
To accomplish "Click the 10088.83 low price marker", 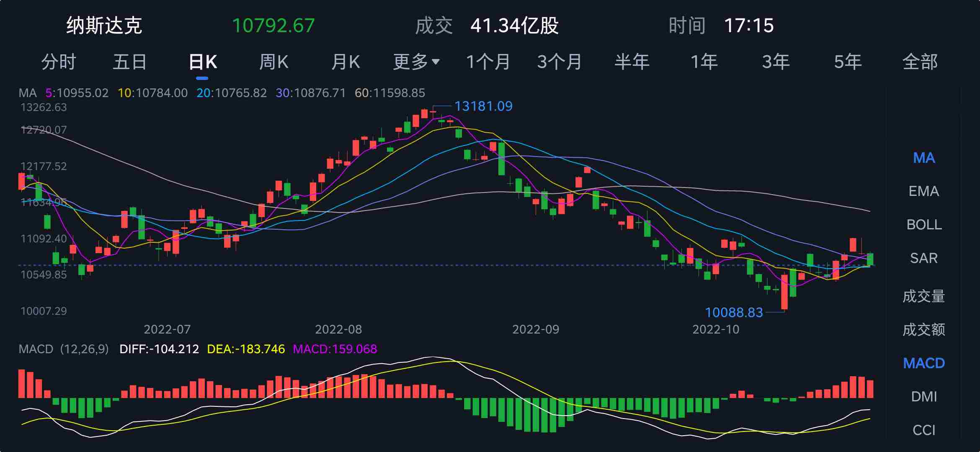I will coord(734,313).
